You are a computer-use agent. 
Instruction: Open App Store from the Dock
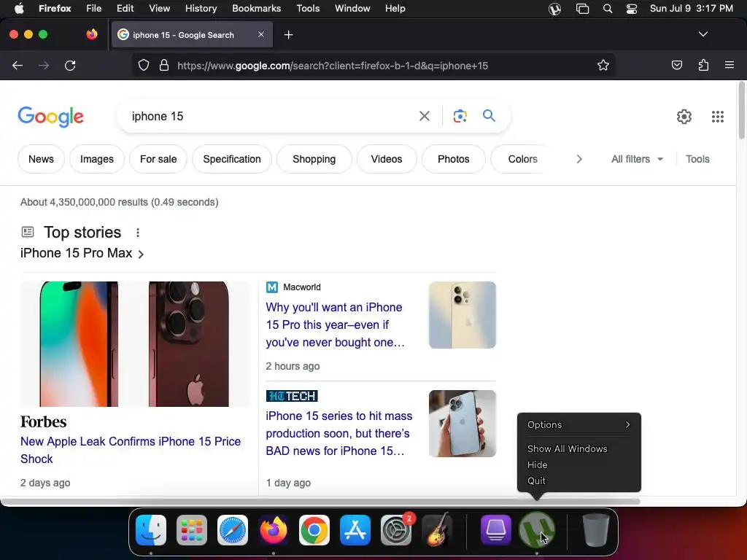point(355,530)
